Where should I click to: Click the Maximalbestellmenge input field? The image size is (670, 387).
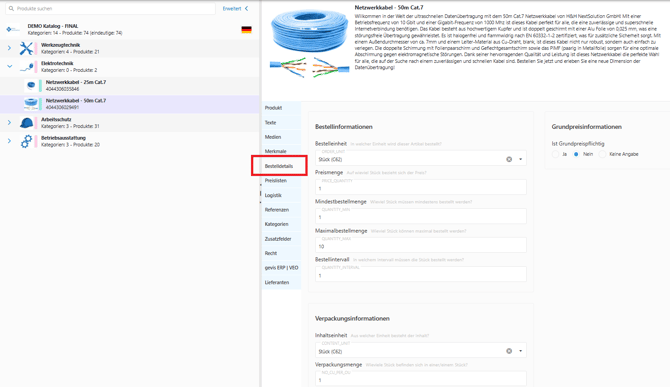[420, 245]
